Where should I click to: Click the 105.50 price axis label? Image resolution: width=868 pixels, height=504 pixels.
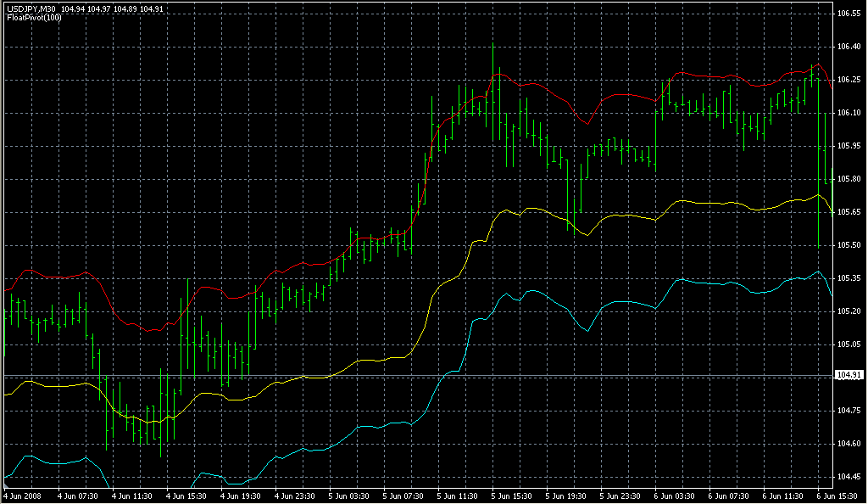pos(849,245)
